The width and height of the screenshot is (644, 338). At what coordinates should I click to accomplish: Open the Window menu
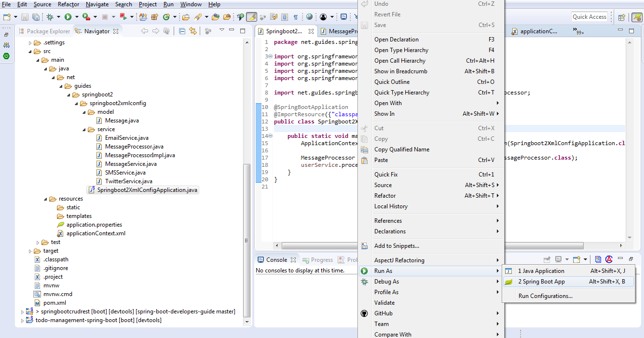tap(191, 4)
